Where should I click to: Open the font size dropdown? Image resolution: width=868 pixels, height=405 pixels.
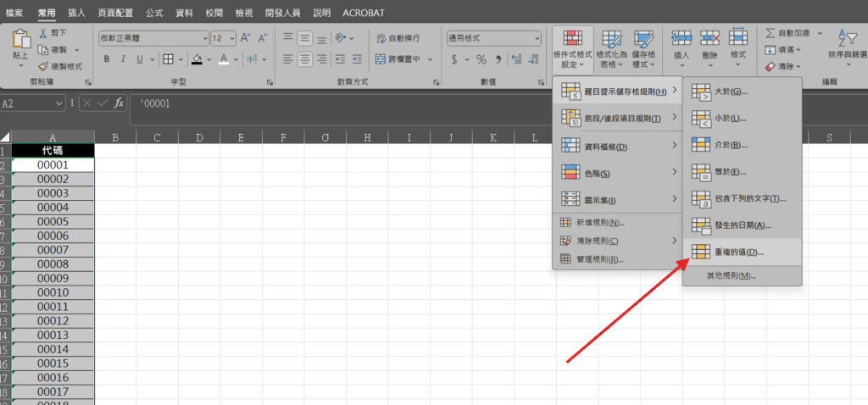pos(231,38)
